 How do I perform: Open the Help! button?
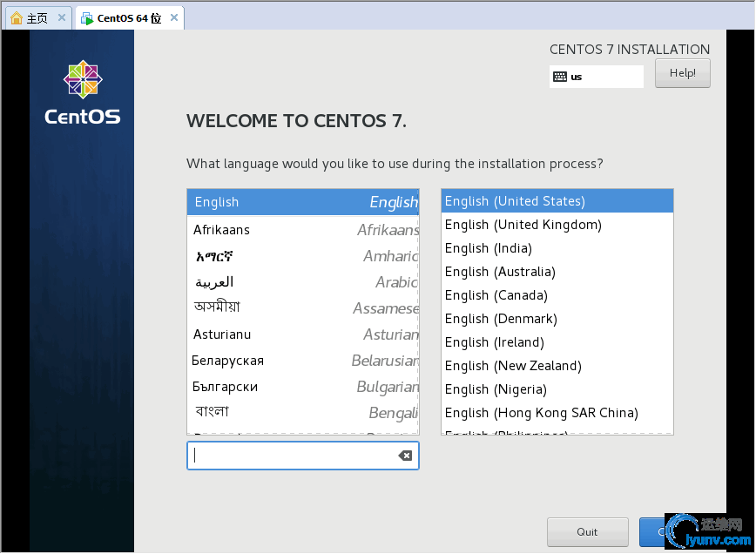(682, 73)
